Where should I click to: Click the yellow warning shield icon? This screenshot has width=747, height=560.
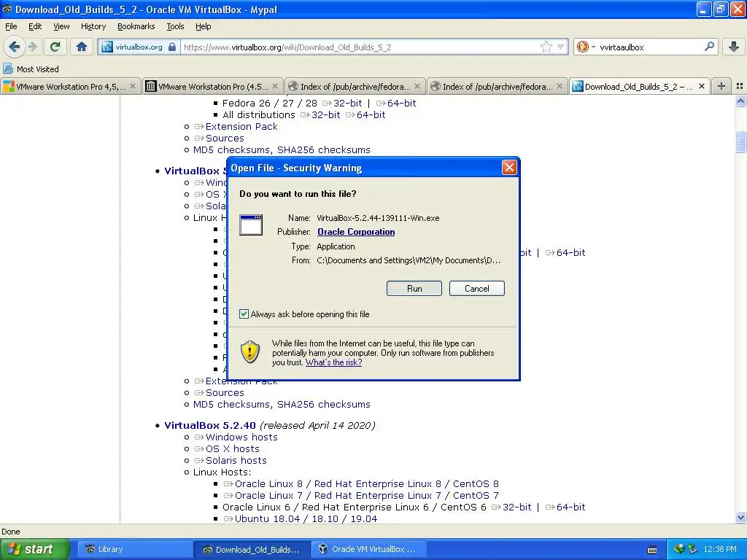tap(250, 352)
